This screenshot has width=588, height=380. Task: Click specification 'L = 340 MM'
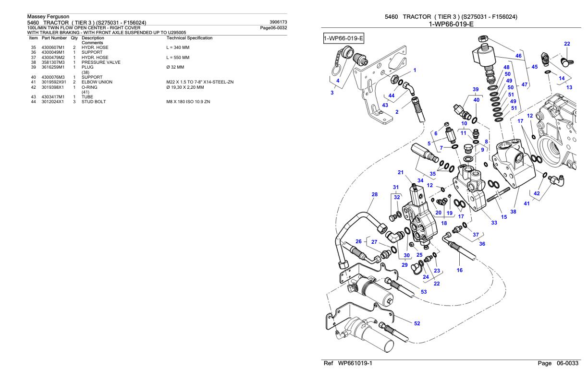tap(178, 47)
